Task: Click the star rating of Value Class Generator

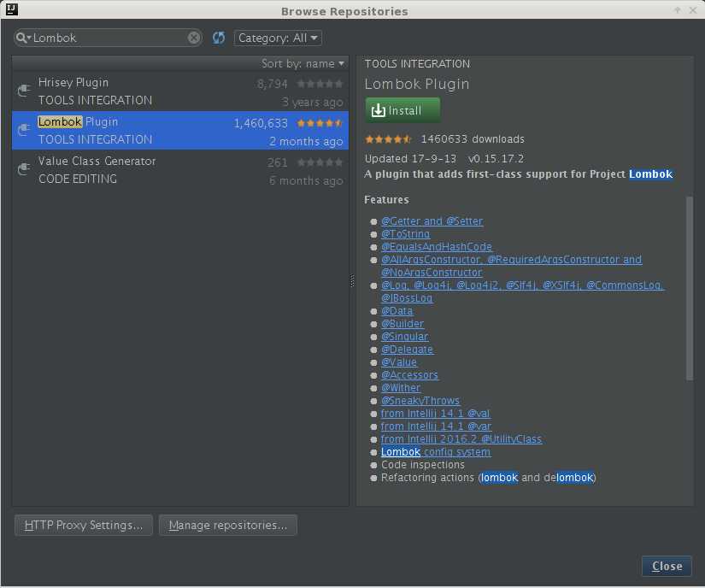Action: coord(320,162)
